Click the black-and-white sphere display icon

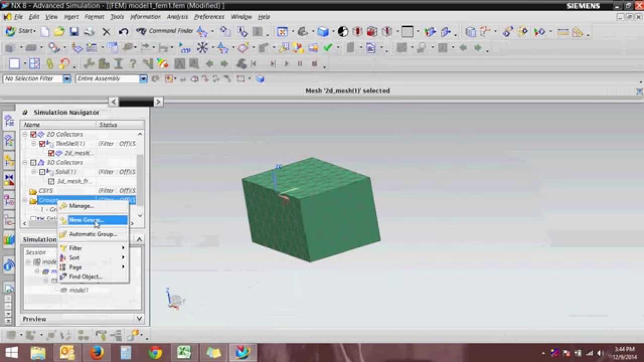pos(343,32)
